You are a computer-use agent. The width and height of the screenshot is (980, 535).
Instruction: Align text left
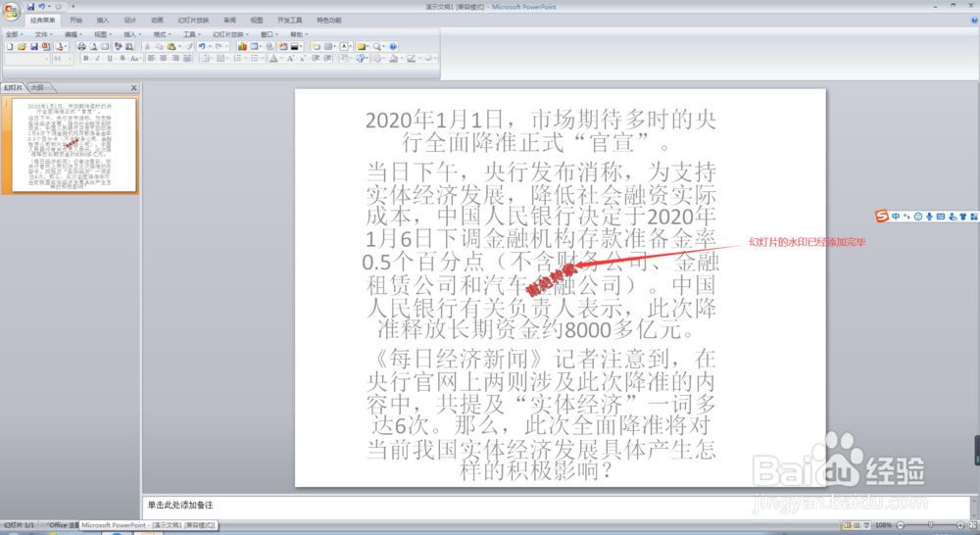coord(151,58)
